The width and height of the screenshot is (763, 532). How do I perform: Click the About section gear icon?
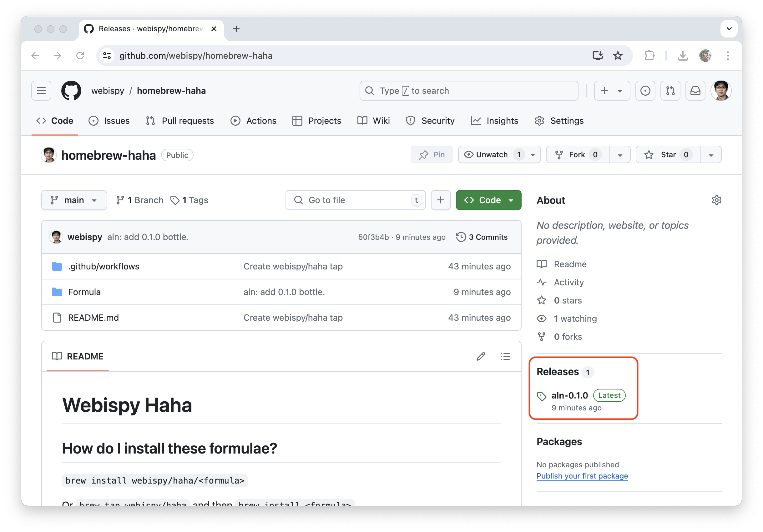(716, 200)
